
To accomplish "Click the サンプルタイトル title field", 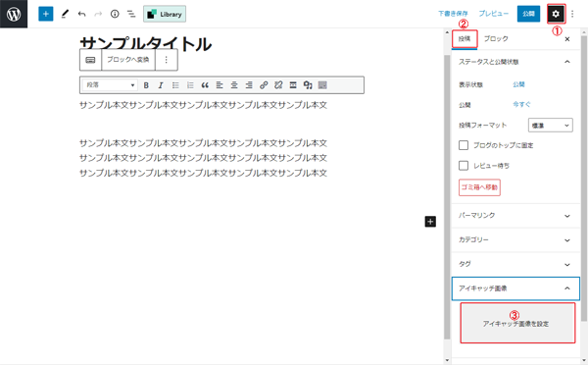I will point(146,44).
